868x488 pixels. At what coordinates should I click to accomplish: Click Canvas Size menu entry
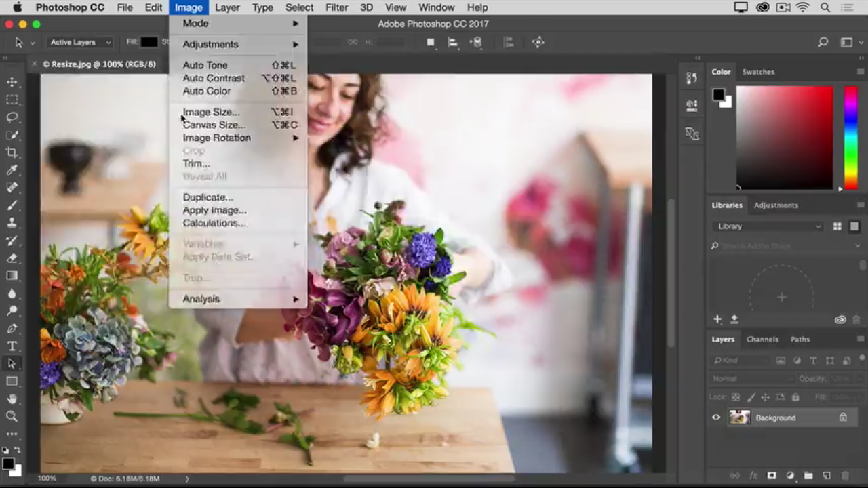click(214, 125)
